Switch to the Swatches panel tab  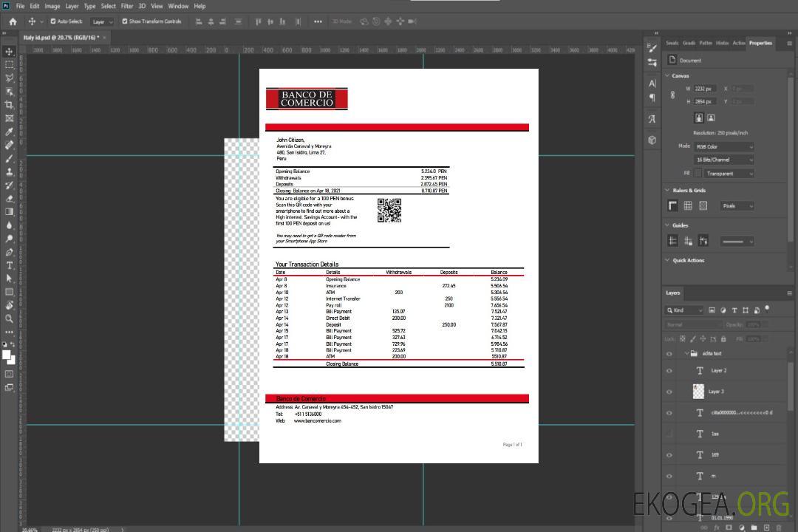672,43
